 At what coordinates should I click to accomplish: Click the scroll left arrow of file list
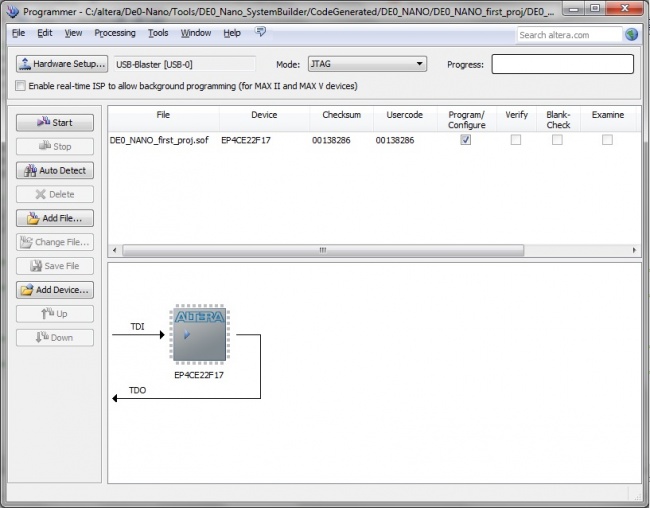click(x=115, y=250)
